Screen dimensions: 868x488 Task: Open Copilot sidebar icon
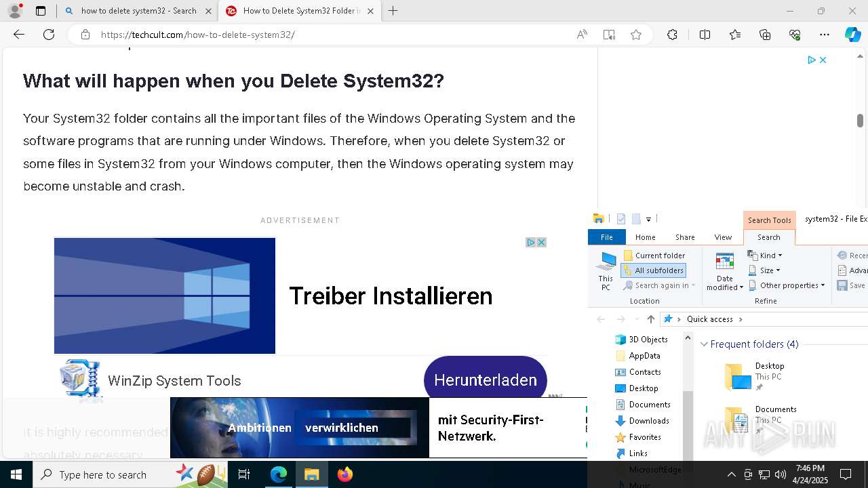coord(853,35)
